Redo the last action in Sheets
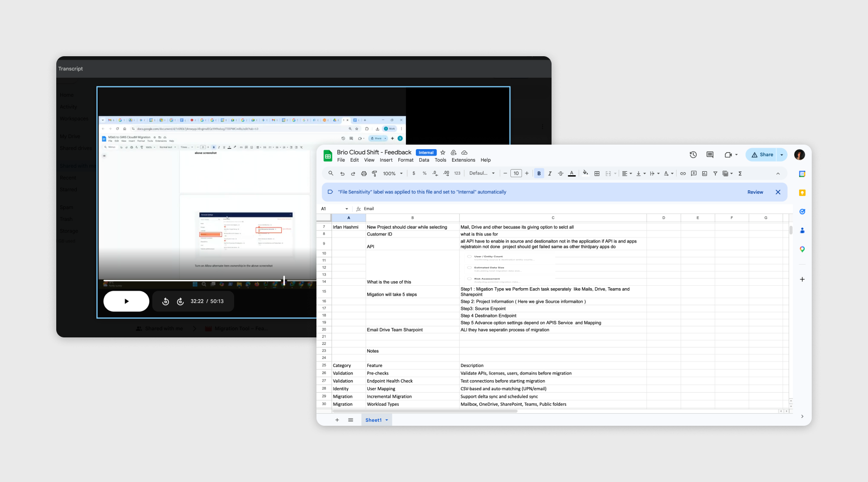Viewport: 868px width, 482px height. (x=353, y=173)
